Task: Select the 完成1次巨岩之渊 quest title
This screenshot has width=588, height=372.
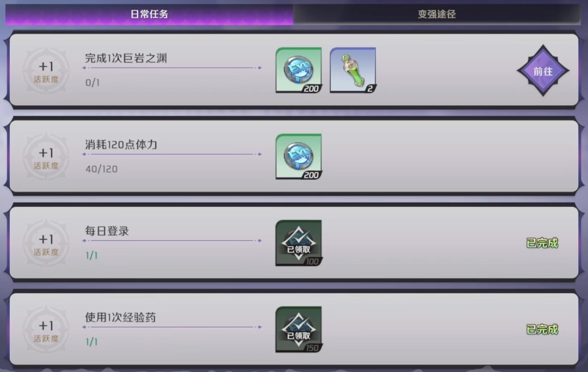Action: pos(126,58)
